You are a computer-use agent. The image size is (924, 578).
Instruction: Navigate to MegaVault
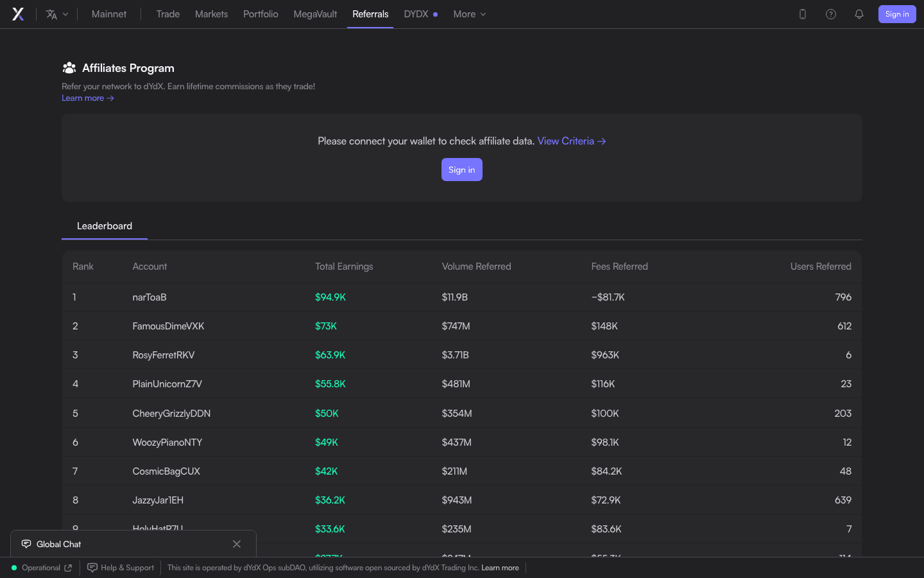(x=315, y=14)
